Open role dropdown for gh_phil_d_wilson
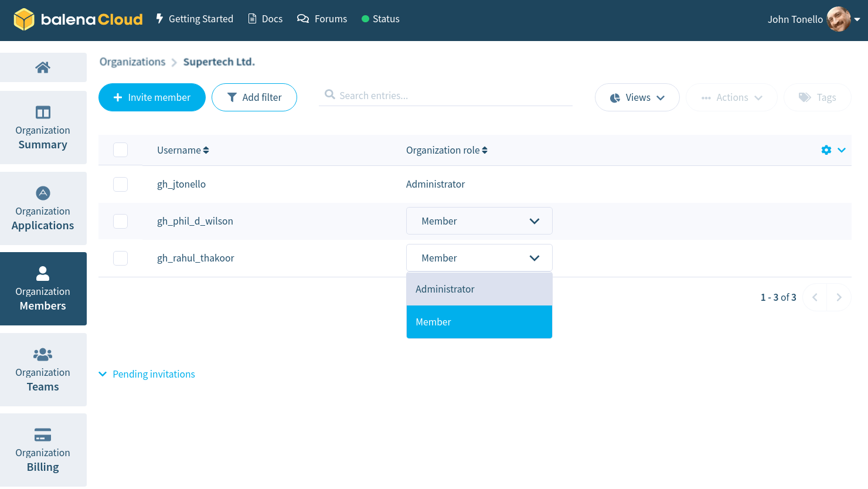868x489 pixels. point(479,221)
